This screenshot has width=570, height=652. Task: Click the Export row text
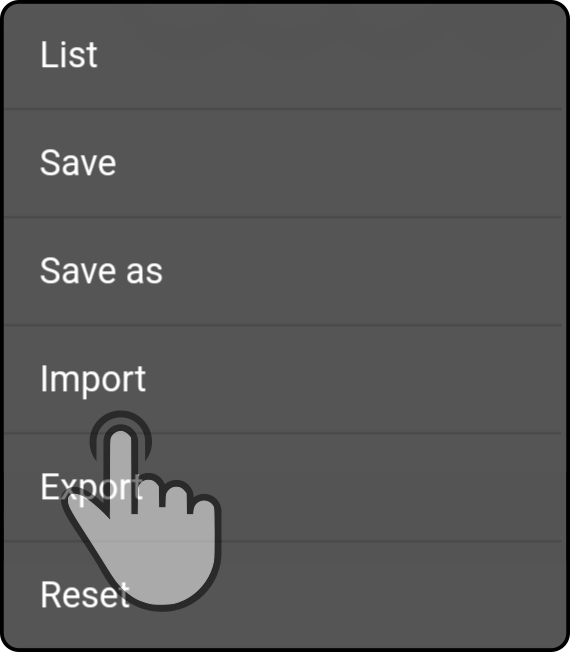[x=91, y=487]
